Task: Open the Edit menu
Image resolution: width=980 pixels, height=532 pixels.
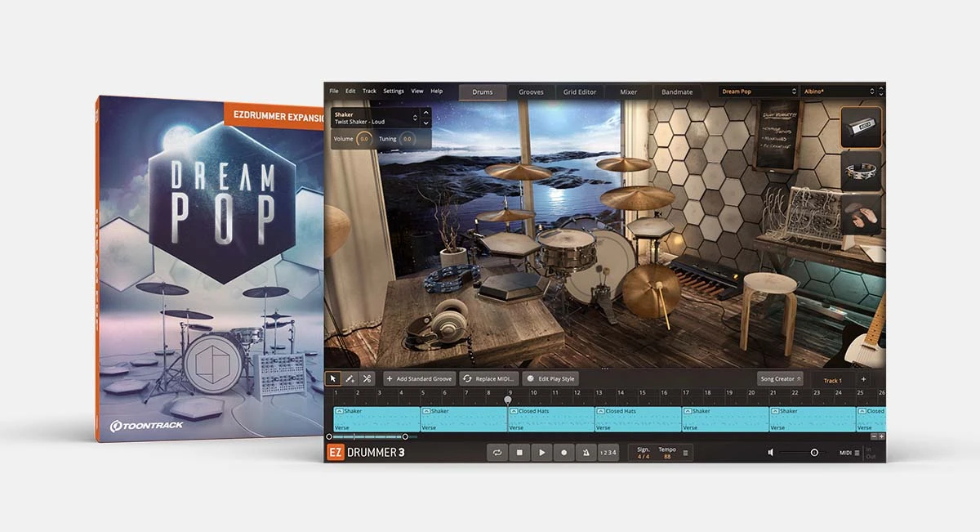Action: coord(350,91)
